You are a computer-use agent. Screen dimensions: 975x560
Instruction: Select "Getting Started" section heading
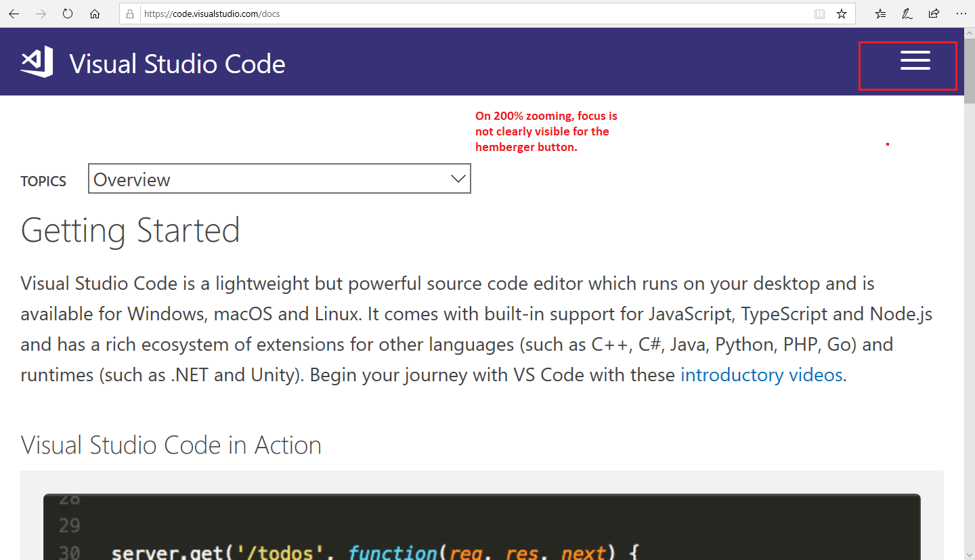coord(130,230)
